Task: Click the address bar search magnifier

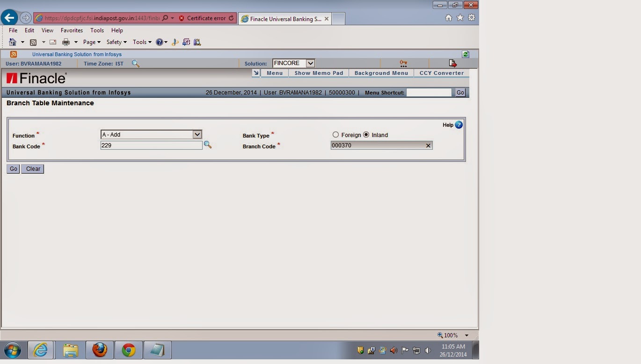Action: click(165, 18)
